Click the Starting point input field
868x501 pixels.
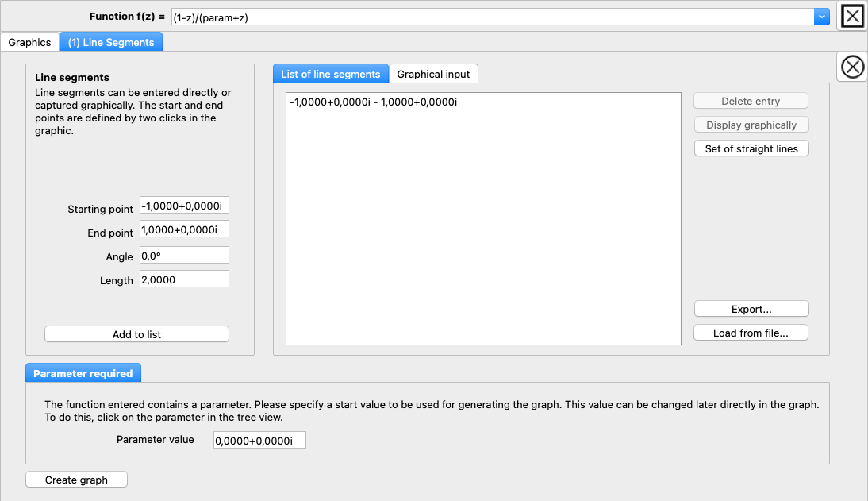pyautogui.click(x=184, y=206)
